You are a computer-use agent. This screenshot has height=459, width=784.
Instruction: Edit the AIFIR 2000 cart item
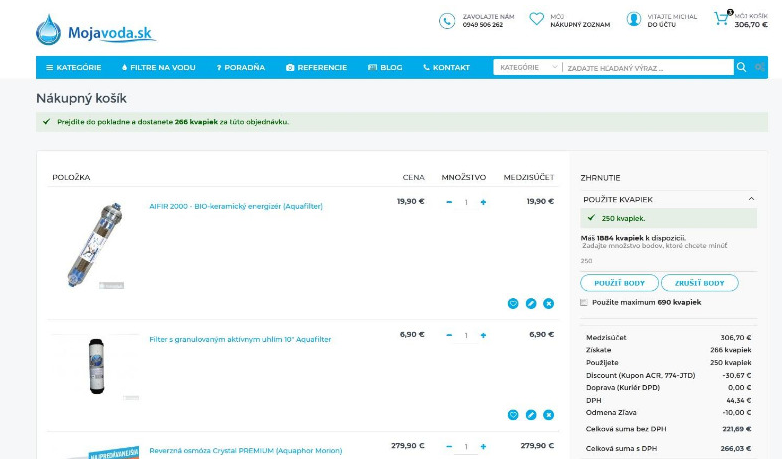pos(531,303)
